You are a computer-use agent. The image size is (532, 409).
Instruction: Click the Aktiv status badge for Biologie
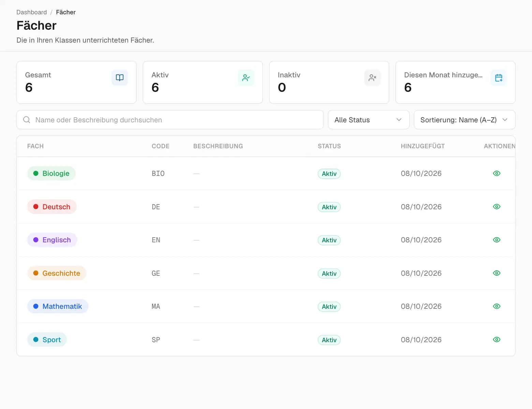[x=329, y=173]
